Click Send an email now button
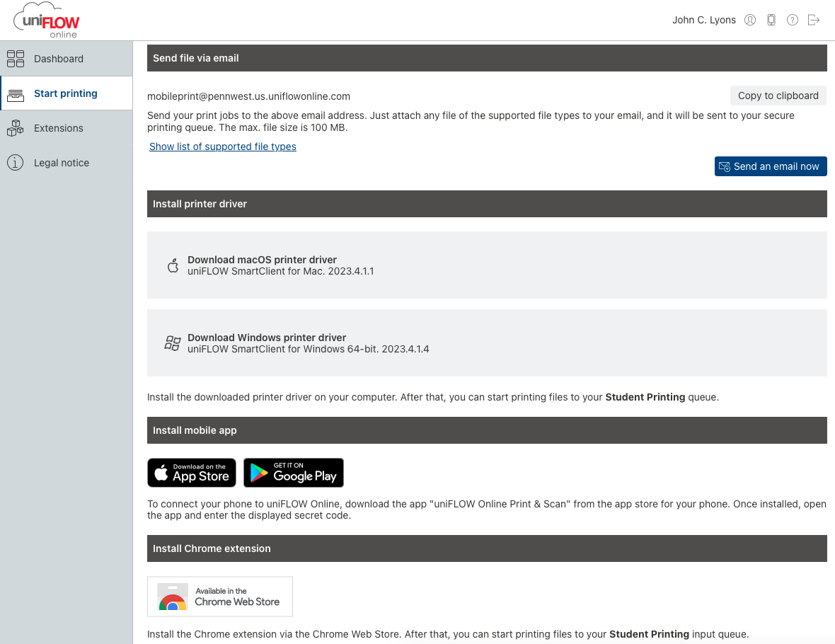835x644 pixels. point(771,166)
